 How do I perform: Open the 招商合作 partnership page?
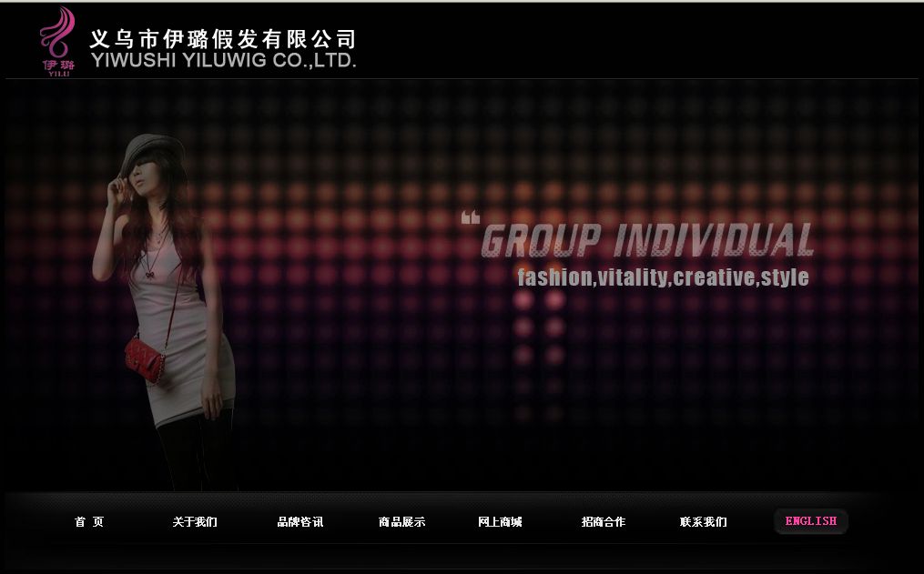point(603,522)
